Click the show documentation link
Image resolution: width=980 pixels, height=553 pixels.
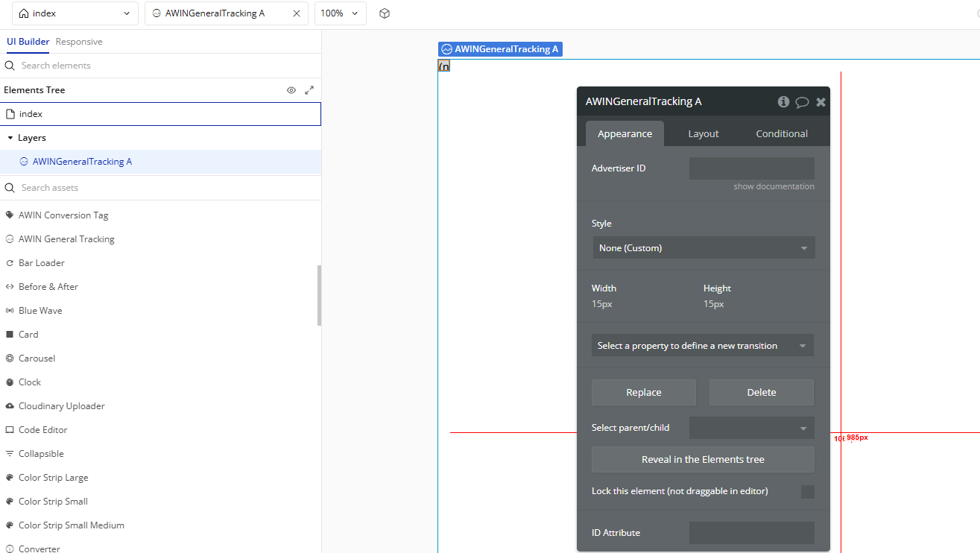pos(774,186)
